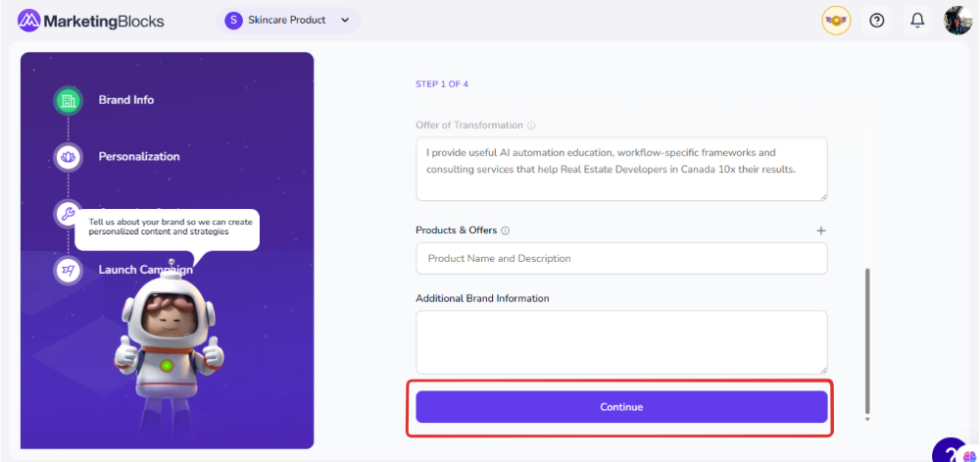Go to the Personalization step
Screen dimensions: 980x462
pyautogui.click(x=139, y=156)
